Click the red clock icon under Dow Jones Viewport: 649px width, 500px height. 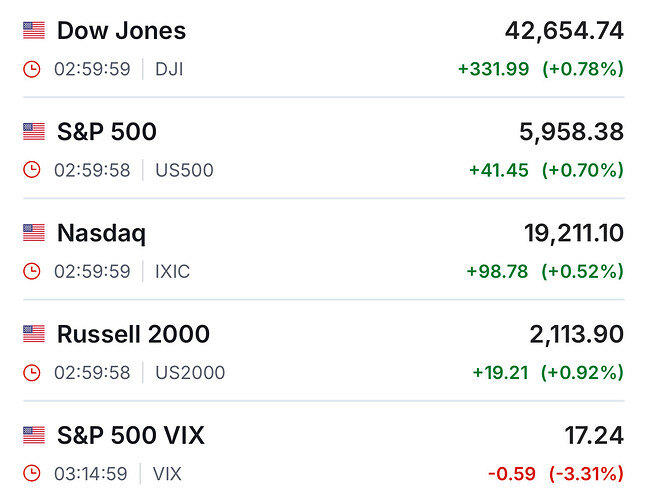point(32,69)
